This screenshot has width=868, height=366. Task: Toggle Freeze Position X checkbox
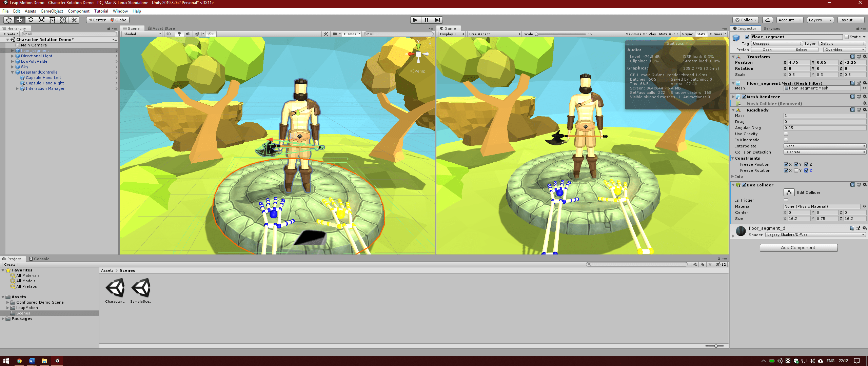[x=786, y=164]
